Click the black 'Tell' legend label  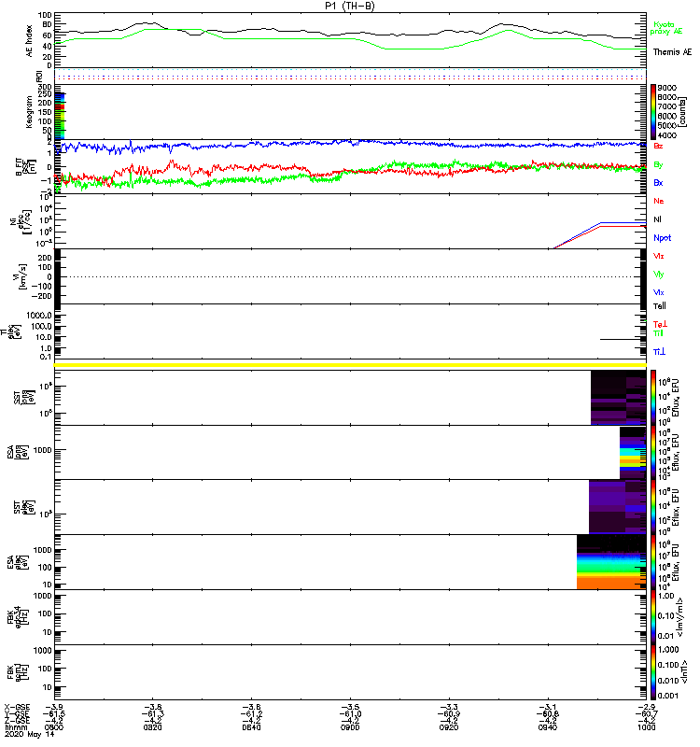click(660, 306)
